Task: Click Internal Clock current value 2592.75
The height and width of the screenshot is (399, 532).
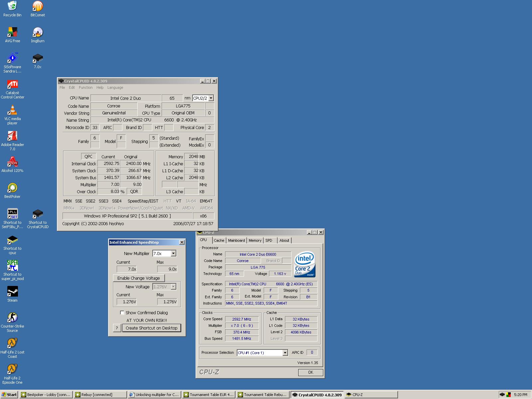Action: (109, 164)
